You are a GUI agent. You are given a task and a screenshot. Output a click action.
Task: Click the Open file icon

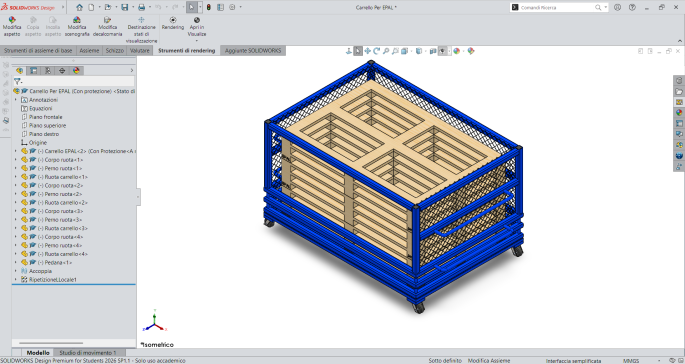tap(107, 7)
